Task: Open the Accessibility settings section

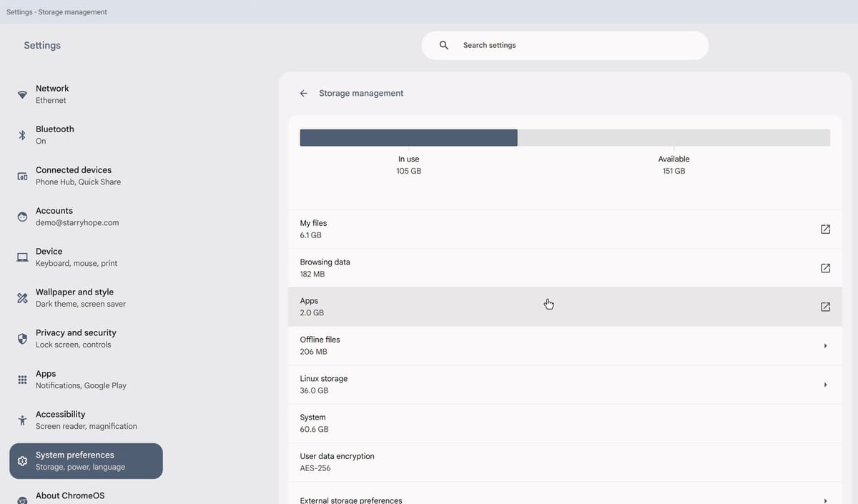Action: (x=86, y=420)
